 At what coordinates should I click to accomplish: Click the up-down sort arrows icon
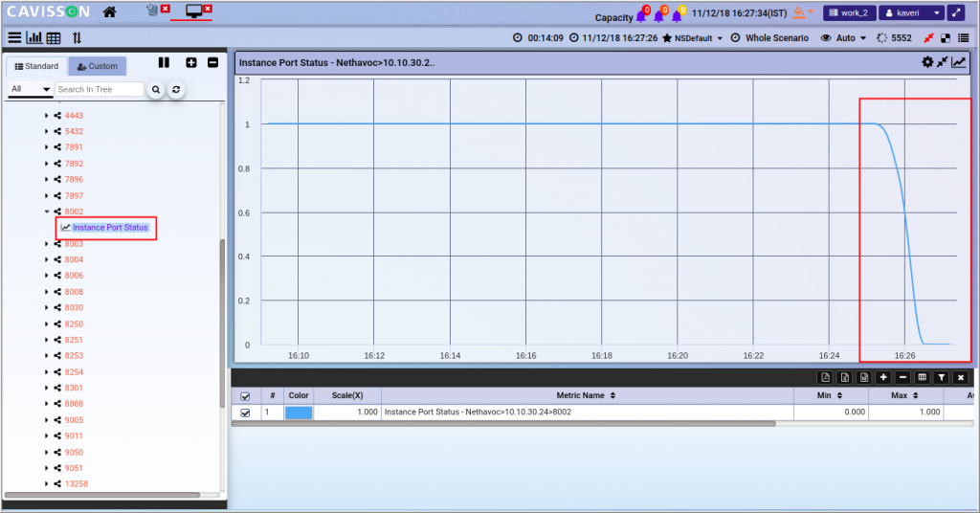coord(77,38)
